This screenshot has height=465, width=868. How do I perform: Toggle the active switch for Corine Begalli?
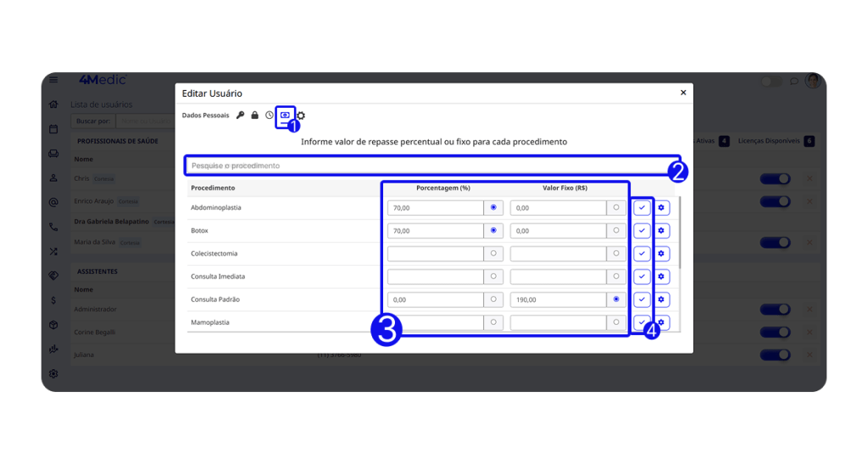coord(775,333)
